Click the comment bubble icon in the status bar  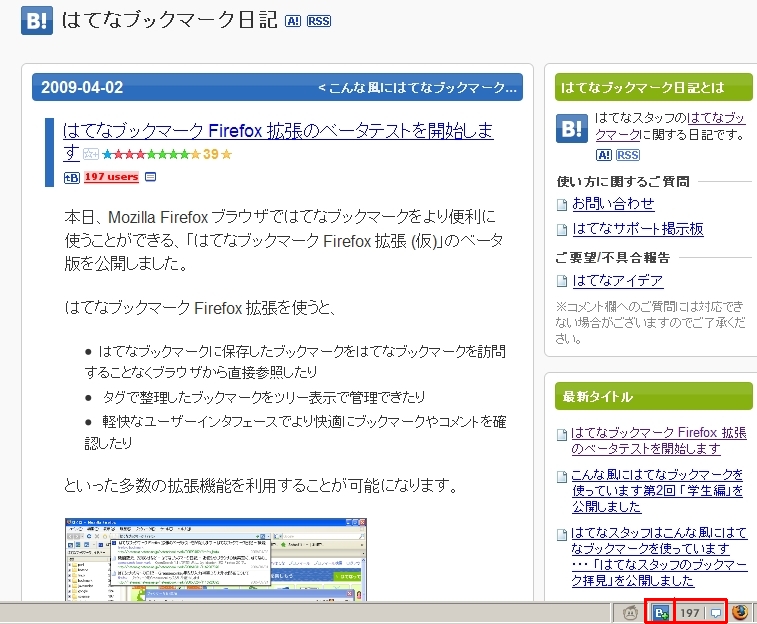(x=716, y=613)
